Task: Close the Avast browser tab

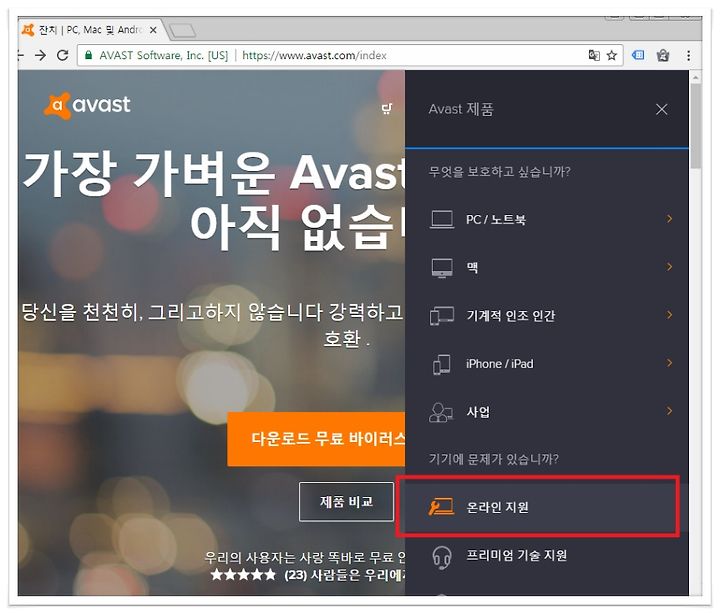Action: pos(153,30)
